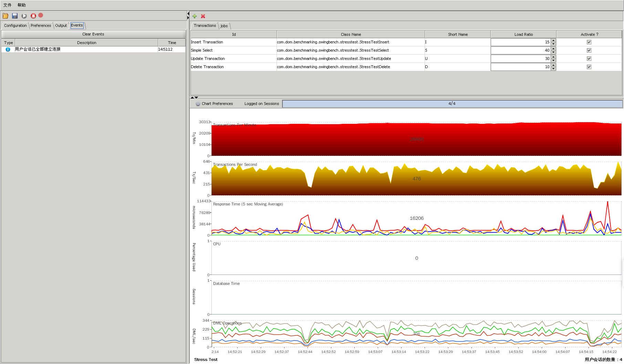Open a configuration file with folder icon
Viewport: 624px width, 364px height.
6,16
